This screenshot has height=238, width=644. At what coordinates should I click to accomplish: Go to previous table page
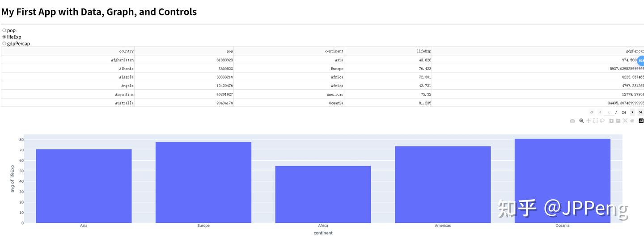pyautogui.click(x=600, y=113)
